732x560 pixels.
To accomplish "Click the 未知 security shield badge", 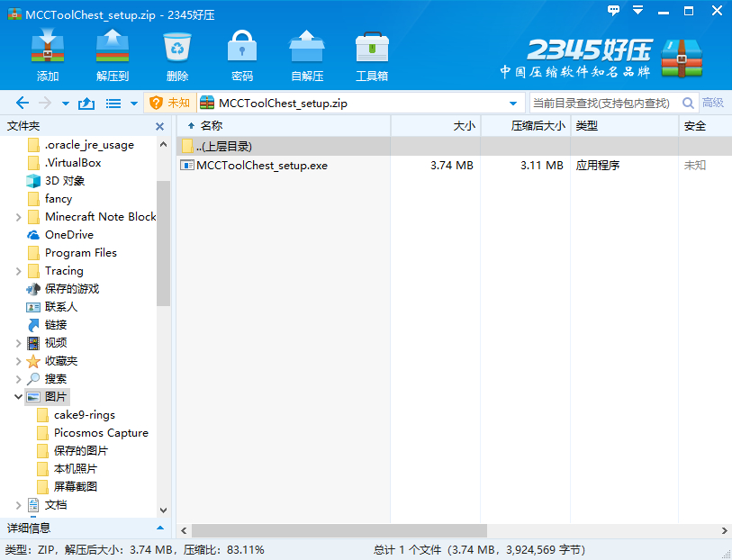I will tap(170, 104).
